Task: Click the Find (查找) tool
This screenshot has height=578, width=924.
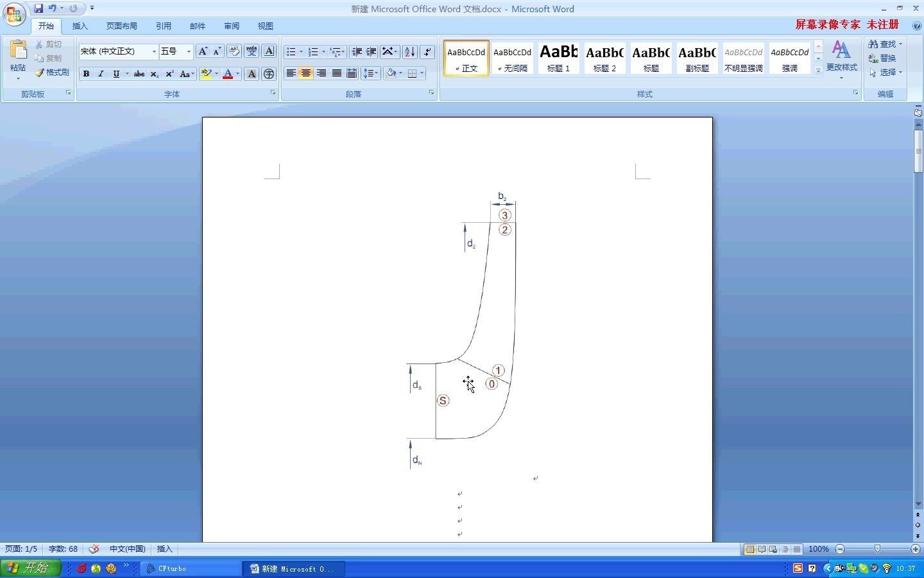Action: (x=885, y=44)
